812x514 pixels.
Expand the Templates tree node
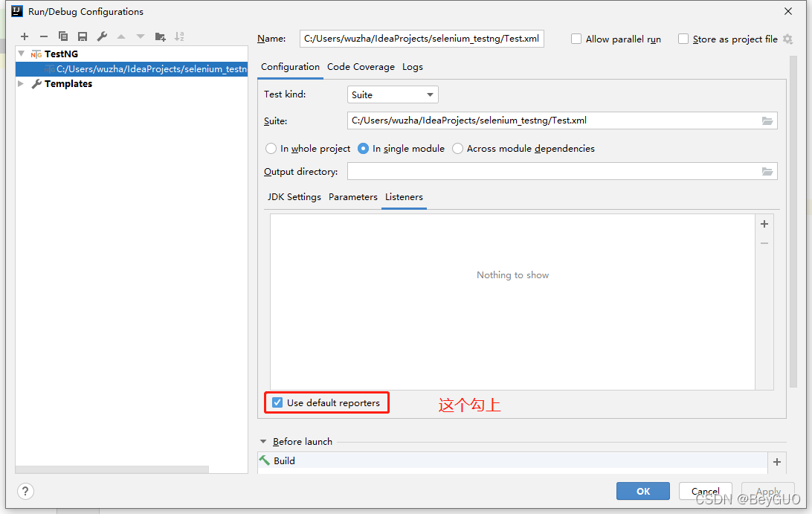(x=21, y=83)
